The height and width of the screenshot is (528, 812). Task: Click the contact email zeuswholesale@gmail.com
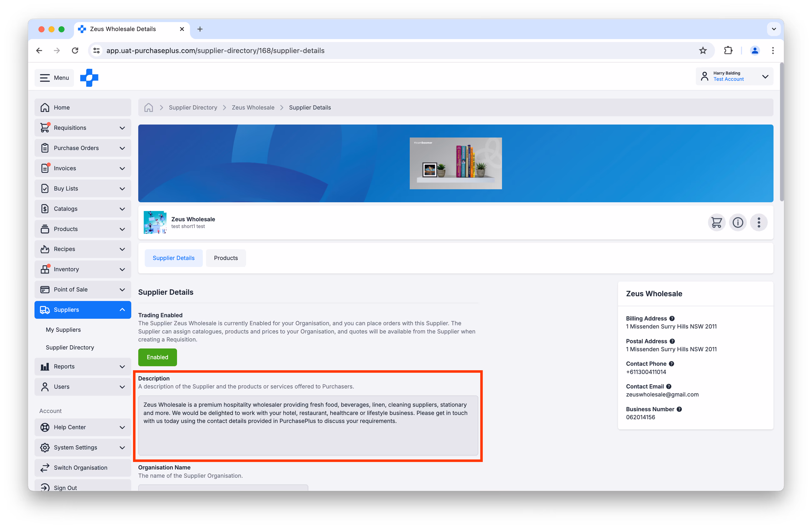tap(662, 394)
